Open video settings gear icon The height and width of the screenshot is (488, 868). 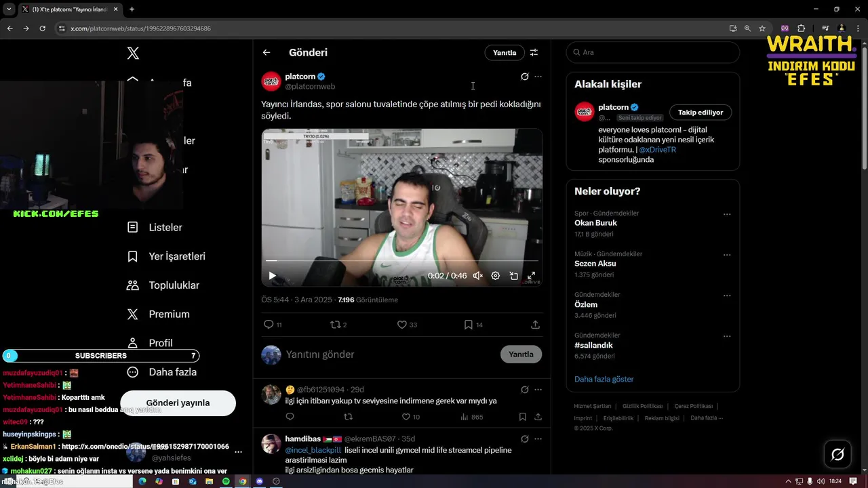tap(495, 276)
